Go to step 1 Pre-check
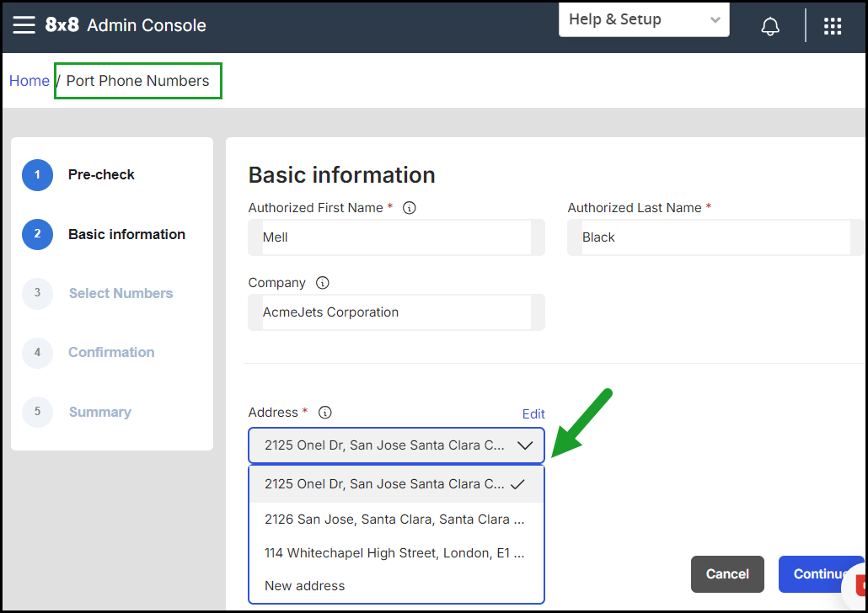868x613 pixels. click(x=78, y=175)
